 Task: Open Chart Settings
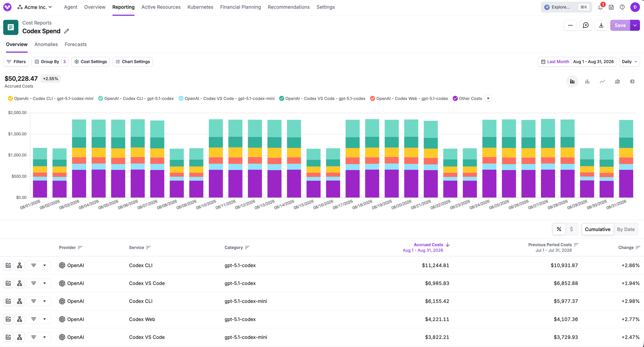coord(132,62)
